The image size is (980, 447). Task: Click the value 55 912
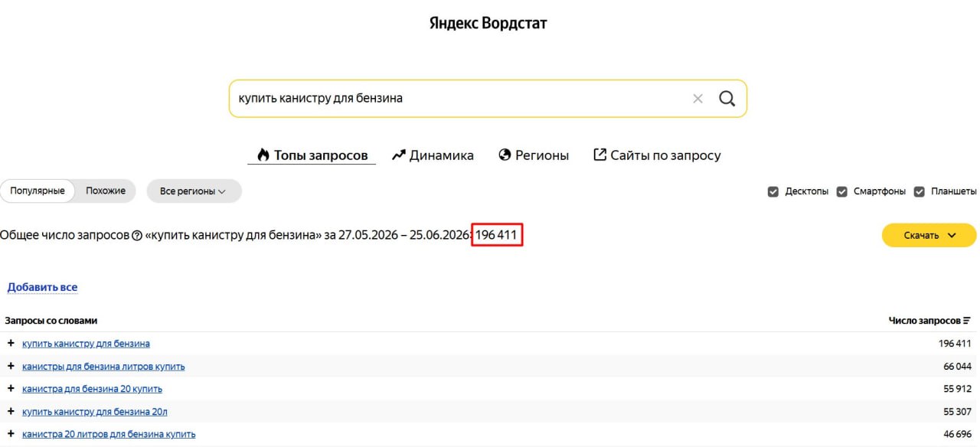click(957, 389)
